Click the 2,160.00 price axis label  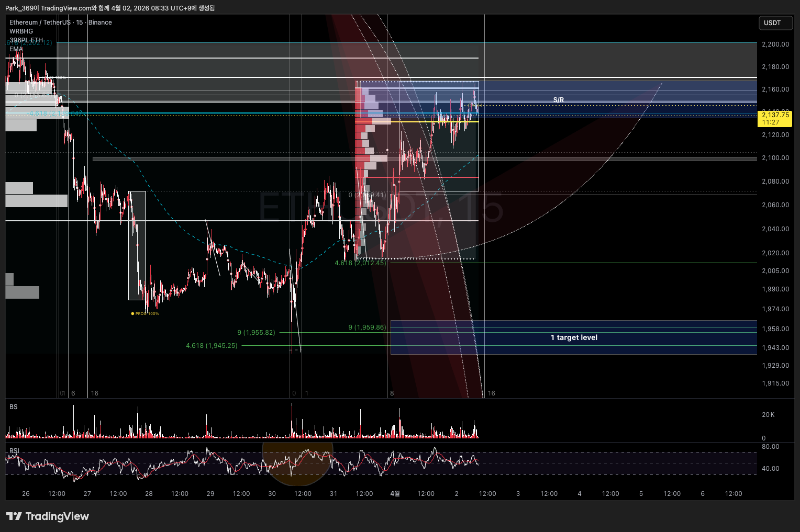[775, 89]
